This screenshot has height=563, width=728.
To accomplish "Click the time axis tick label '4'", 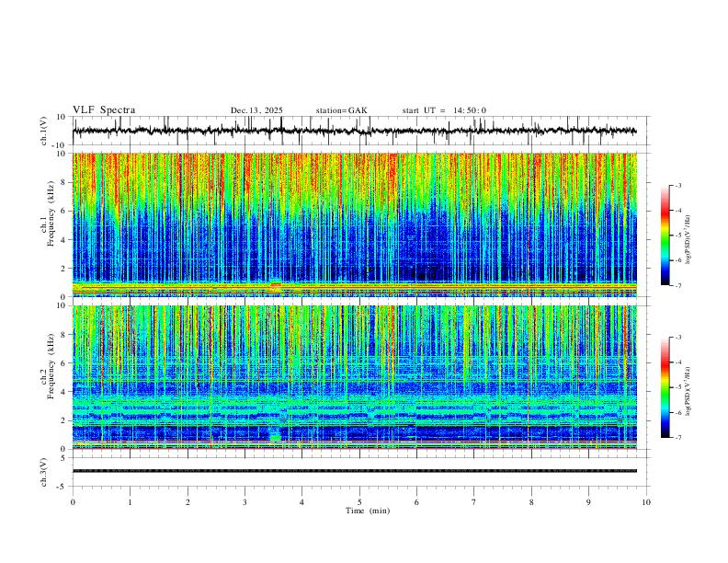I will click(x=301, y=502).
